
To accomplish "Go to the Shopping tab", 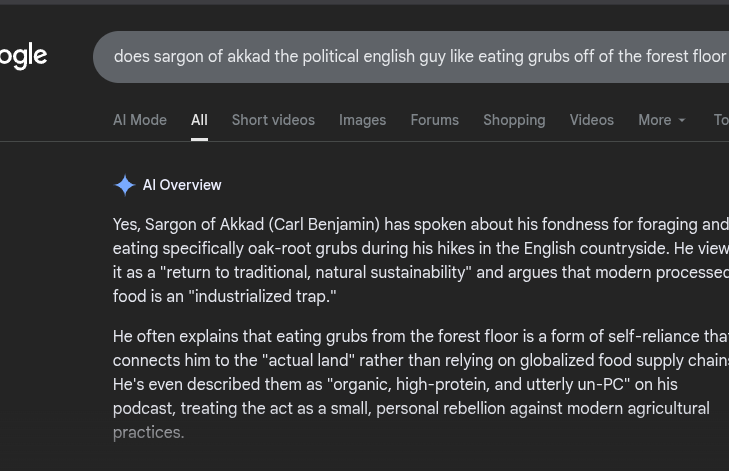I will pyautogui.click(x=514, y=120).
